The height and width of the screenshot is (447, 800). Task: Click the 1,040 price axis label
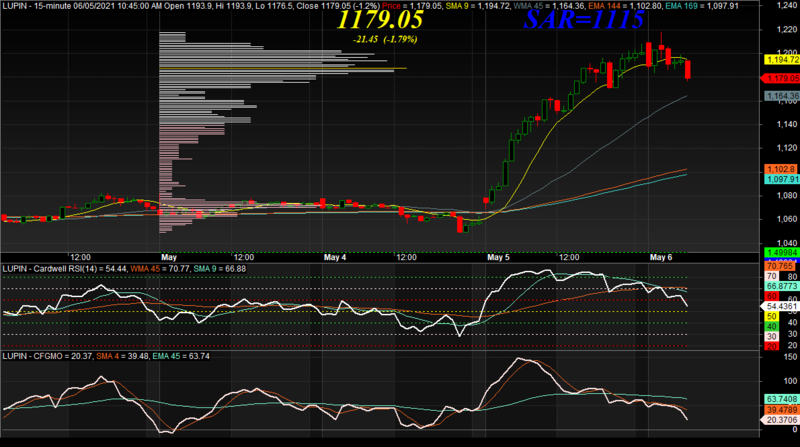coord(786,243)
